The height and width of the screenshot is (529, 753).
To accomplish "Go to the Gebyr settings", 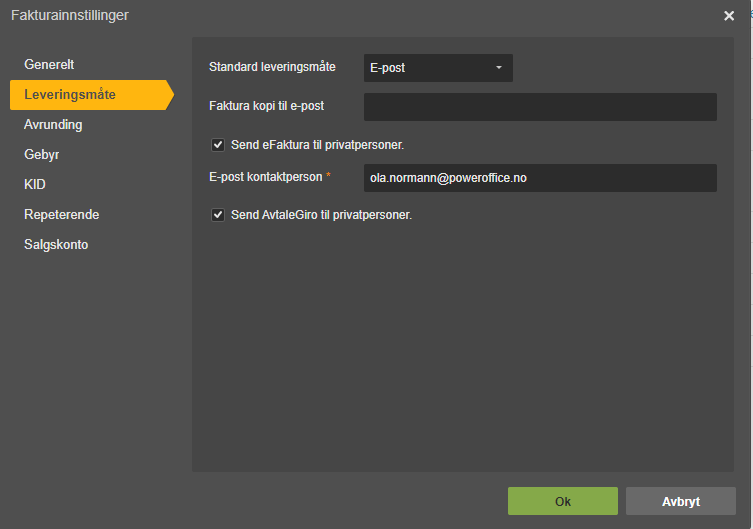I will pos(42,155).
